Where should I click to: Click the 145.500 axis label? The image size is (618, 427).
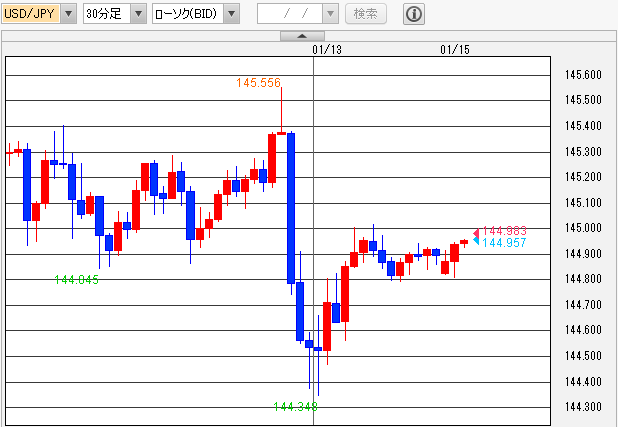pos(583,100)
